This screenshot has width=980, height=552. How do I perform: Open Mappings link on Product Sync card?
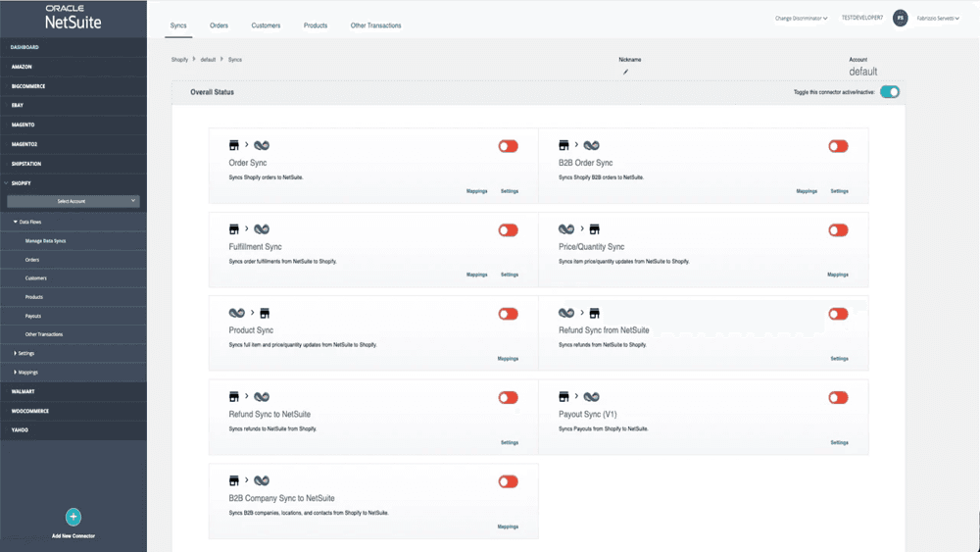click(508, 359)
